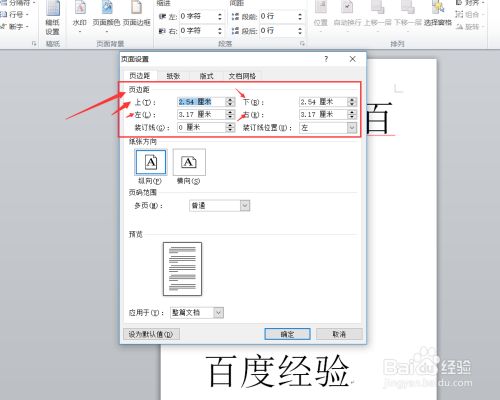Image resolution: width=500 pixels, height=400 pixels.
Task: Click the 上 top margin stepper arrows
Action: click(x=230, y=102)
